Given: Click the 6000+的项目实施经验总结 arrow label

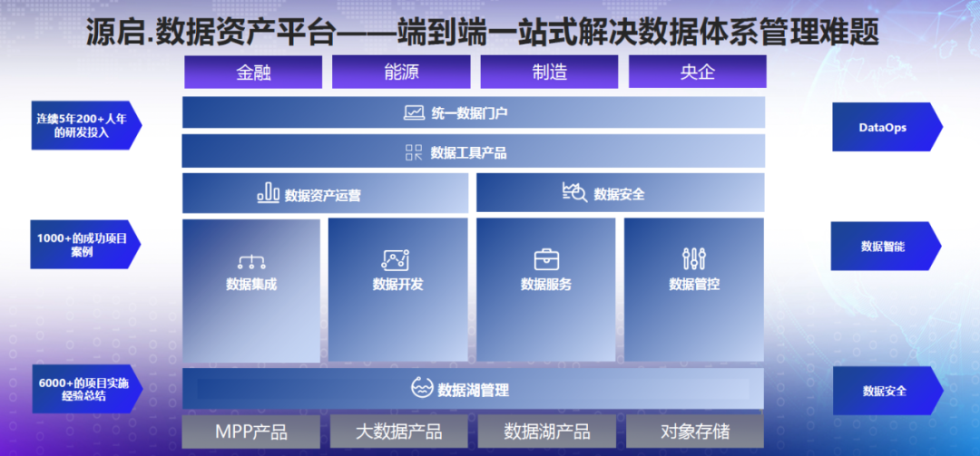Looking at the screenshot, I should (87, 389).
